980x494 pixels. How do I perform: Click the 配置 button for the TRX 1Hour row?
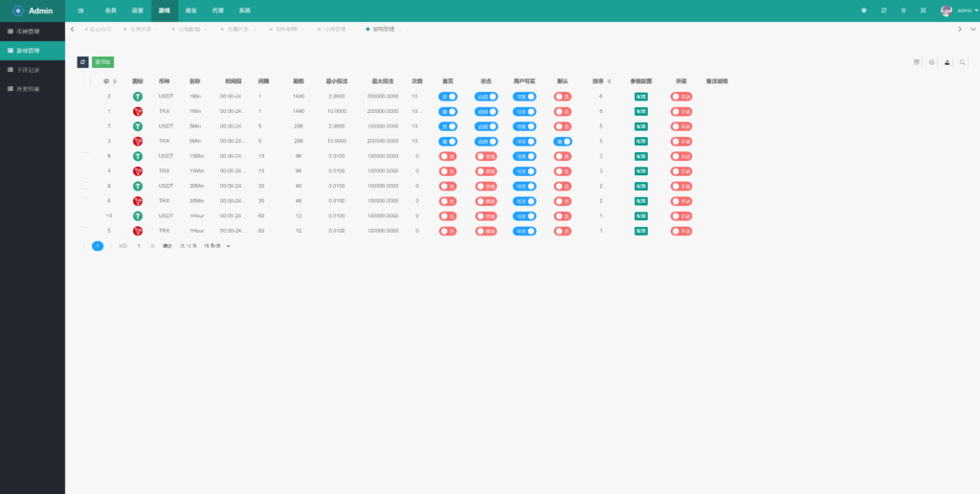coord(640,231)
